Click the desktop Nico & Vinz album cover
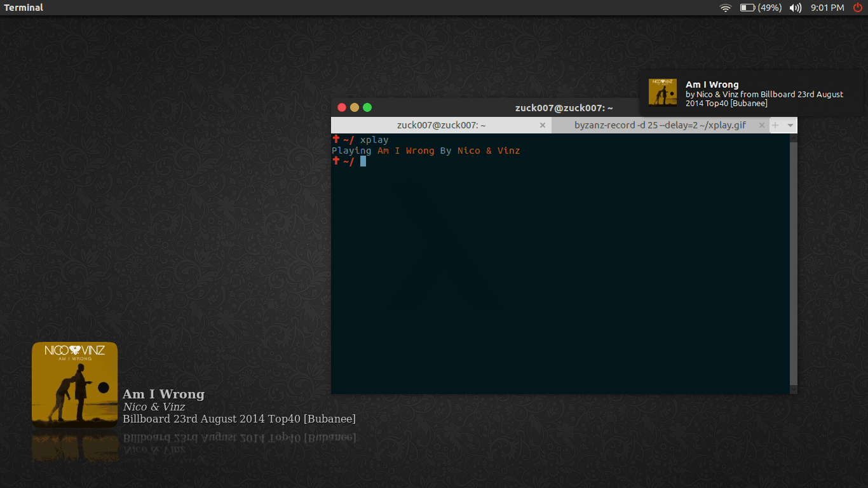The image size is (868, 488). 75,385
